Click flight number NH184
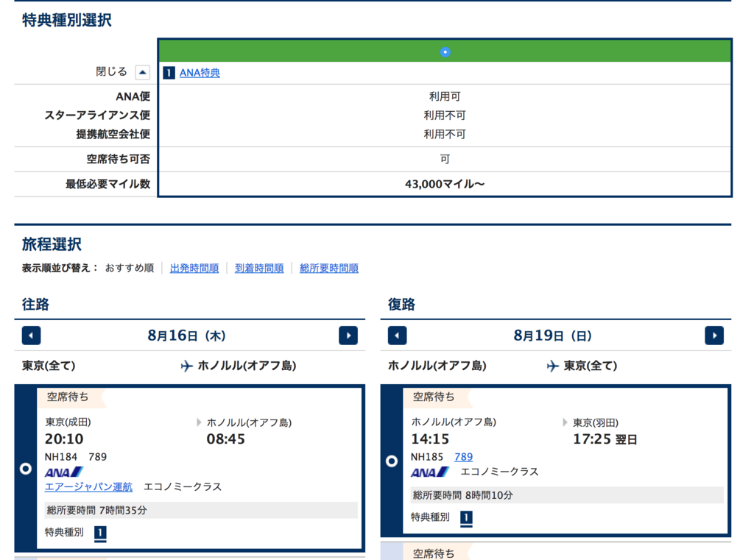The image size is (754, 560). [x=61, y=457]
